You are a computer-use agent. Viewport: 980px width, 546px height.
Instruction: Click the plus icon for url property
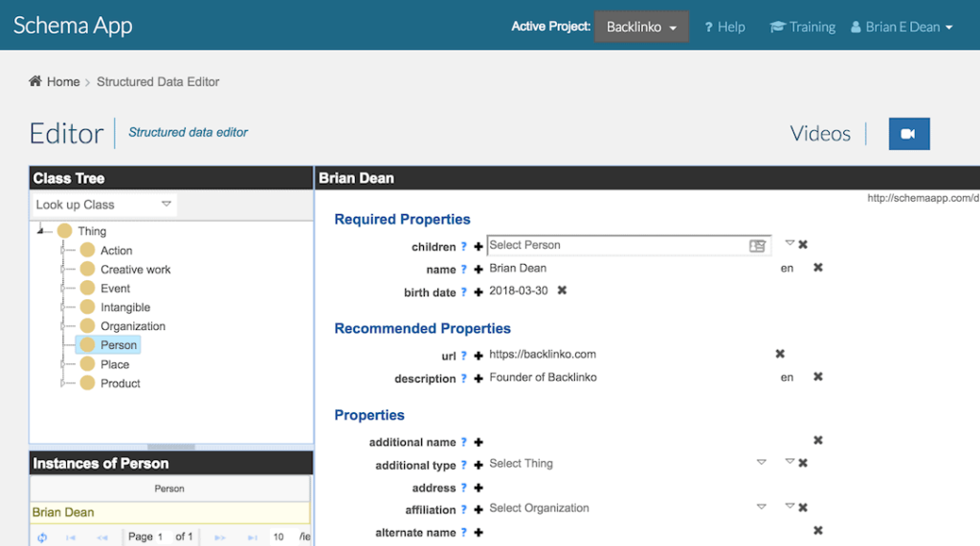pos(479,356)
